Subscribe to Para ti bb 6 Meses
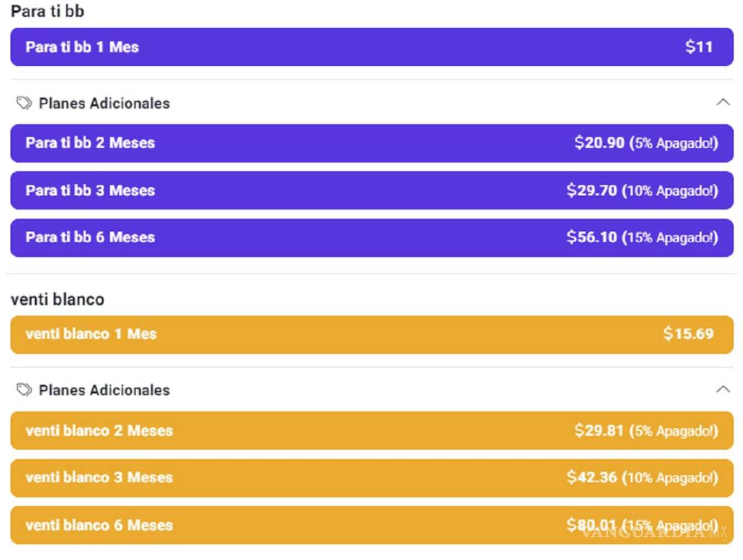The width and height of the screenshot is (743, 560). 371,238
